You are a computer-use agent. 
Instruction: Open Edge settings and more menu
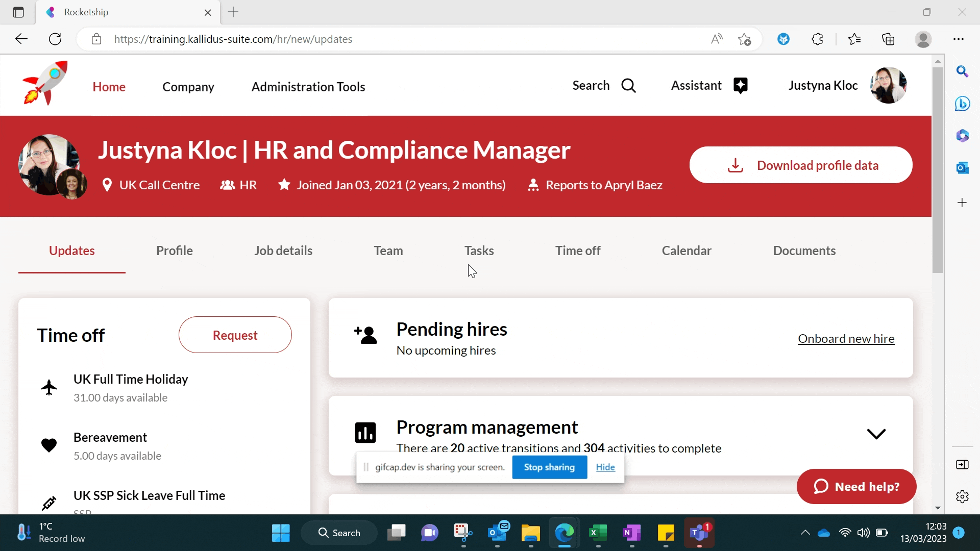click(959, 39)
